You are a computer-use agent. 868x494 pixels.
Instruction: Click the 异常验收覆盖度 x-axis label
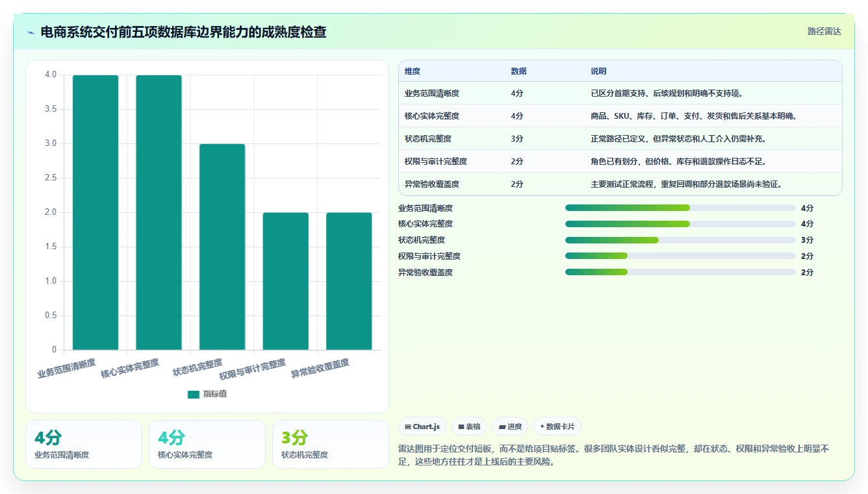pyautogui.click(x=320, y=368)
